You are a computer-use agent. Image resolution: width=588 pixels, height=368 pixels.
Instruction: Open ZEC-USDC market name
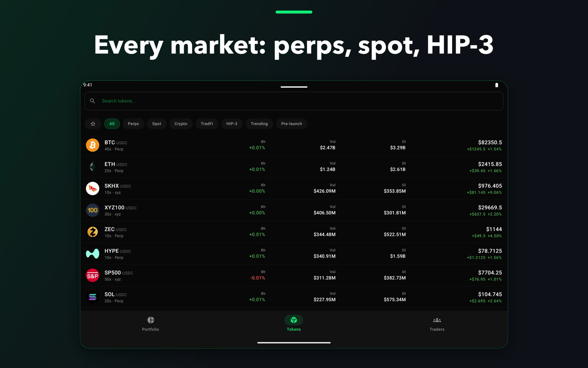(116, 229)
